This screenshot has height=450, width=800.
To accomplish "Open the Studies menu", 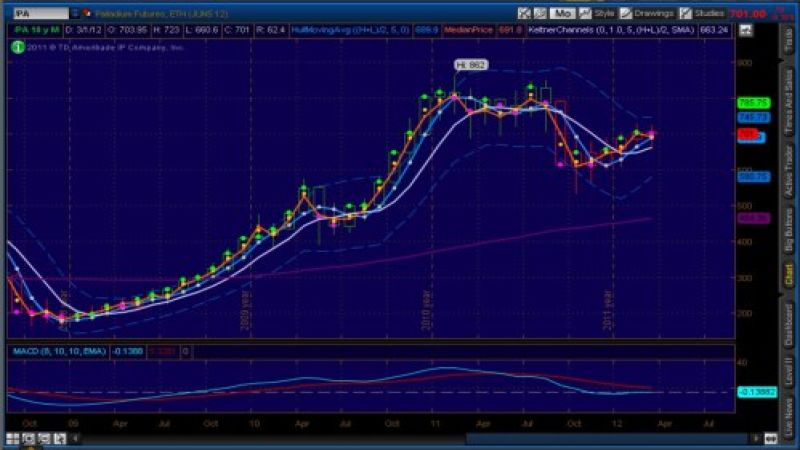I will 709,13.
